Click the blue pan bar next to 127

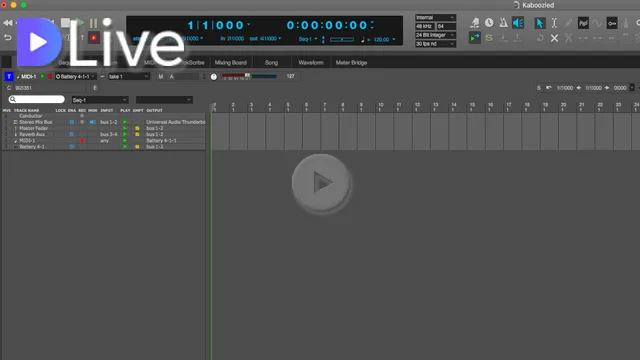coord(264,76)
